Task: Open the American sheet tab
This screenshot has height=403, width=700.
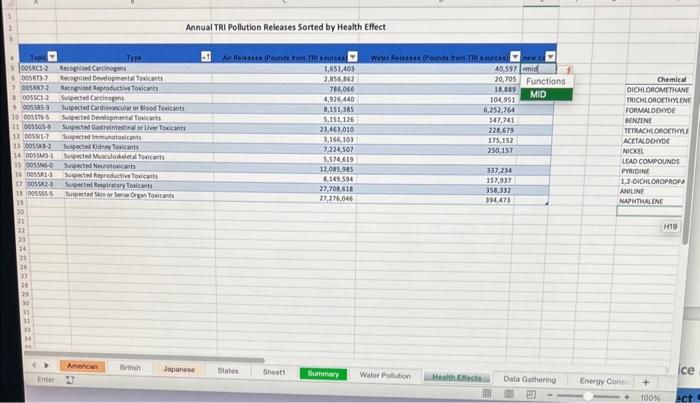Action: [83, 366]
